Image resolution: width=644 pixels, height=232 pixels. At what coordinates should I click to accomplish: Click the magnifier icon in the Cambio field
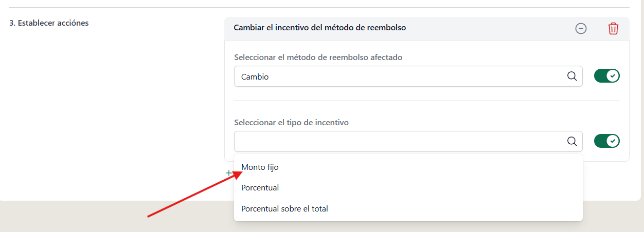pos(571,76)
